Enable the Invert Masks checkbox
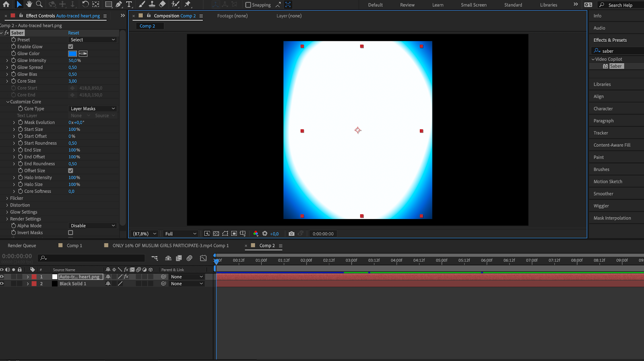Image resolution: width=644 pixels, height=361 pixels. tap(71, 233)
